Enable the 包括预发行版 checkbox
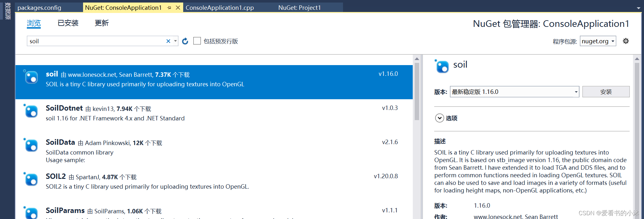The width and height of the screenshot is (644, 219). pyautogui.click(x=197, y=41)
